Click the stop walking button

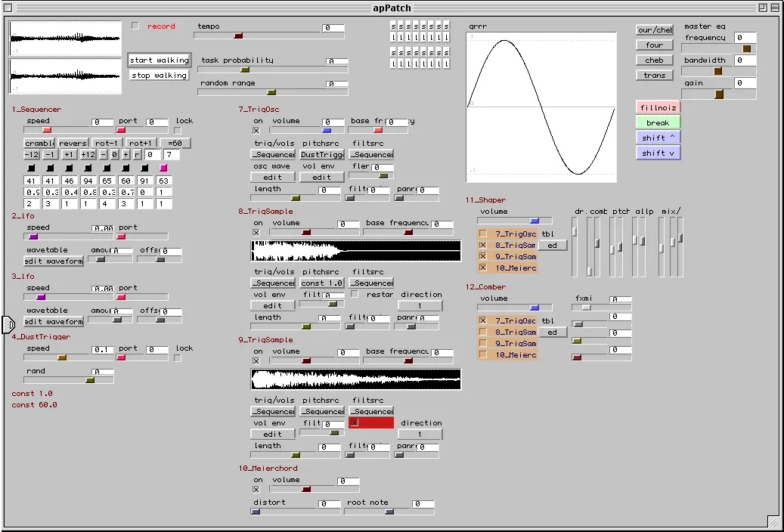click(x=159, y=75)
